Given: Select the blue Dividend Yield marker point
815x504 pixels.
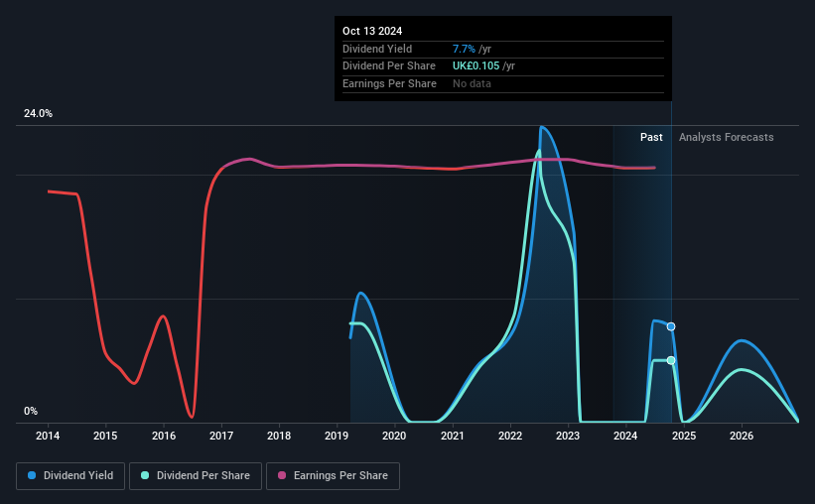Looking at the screenshot, I should 671,326.
